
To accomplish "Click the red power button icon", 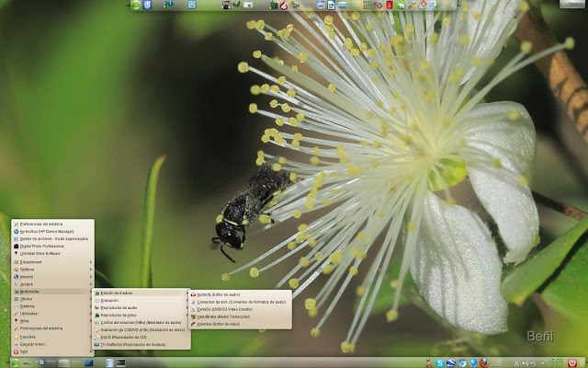I will [x=573, y=362].
